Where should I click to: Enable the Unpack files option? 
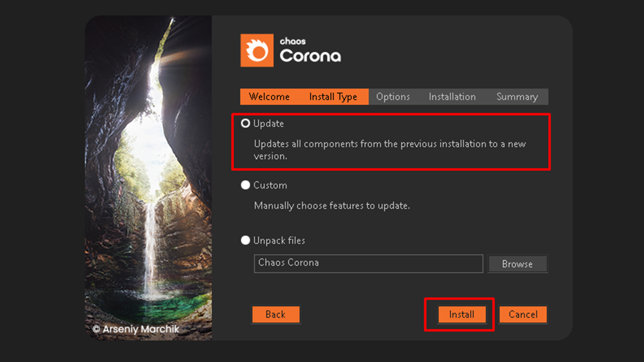coord(245,240)
